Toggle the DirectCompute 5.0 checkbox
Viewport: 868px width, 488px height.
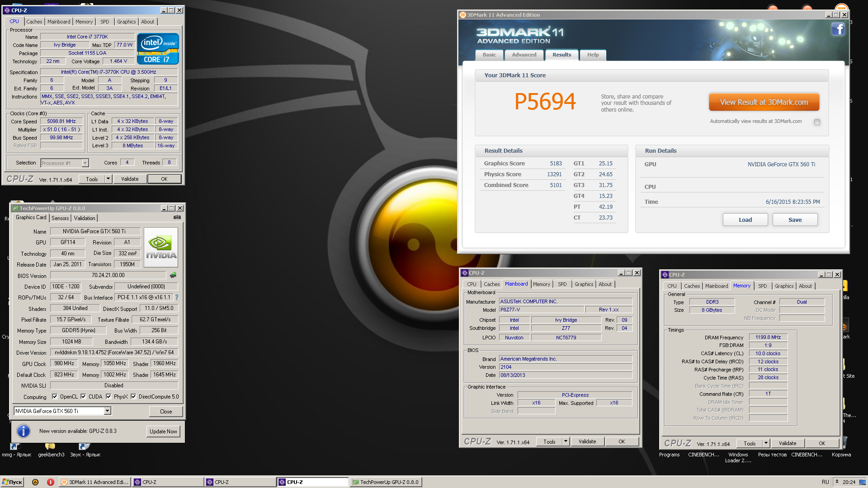tap(133, 396)
